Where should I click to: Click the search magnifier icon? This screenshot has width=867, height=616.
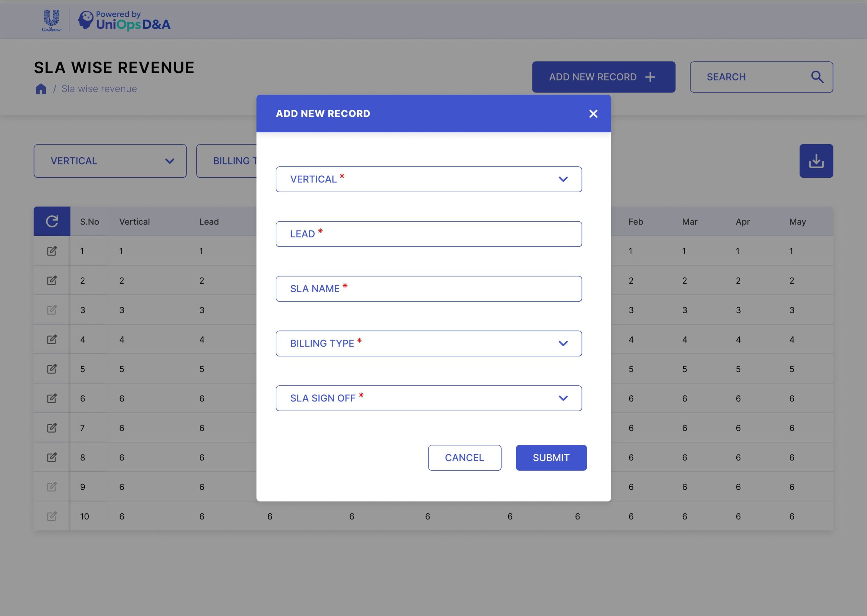pyautogui.click(x=817, y=77)
